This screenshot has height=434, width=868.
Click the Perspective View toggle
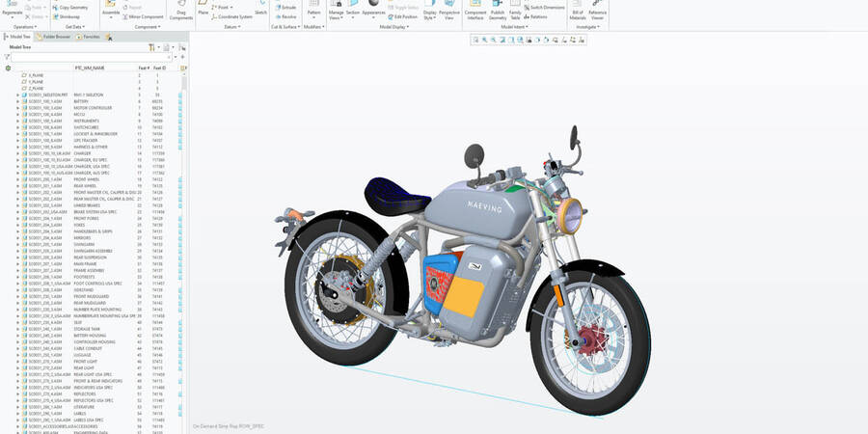(450, 11)
